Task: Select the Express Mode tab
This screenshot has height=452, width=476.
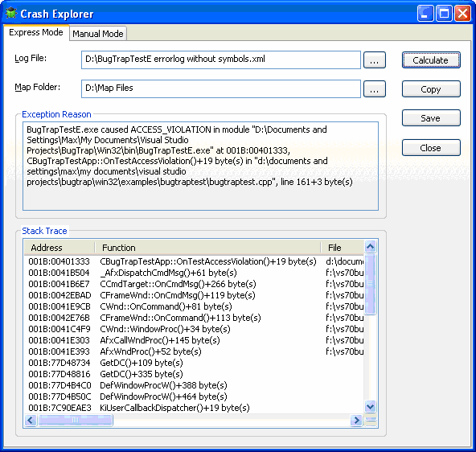Action: (x=36, y=32)
